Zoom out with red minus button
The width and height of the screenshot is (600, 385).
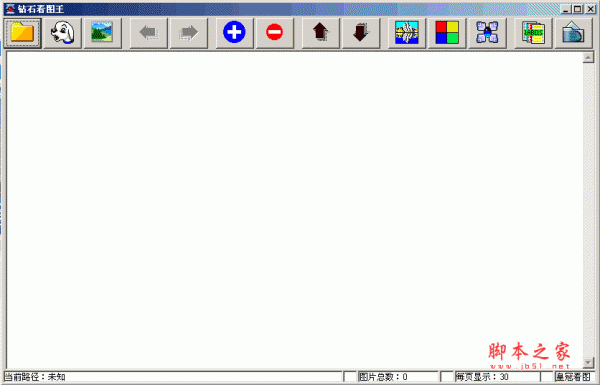point(275,33)
